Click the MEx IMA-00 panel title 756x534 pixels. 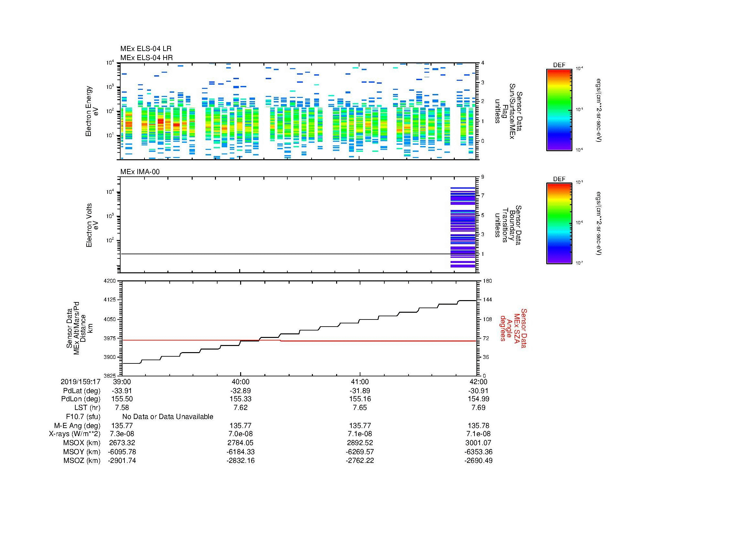[x=140, y=172]
